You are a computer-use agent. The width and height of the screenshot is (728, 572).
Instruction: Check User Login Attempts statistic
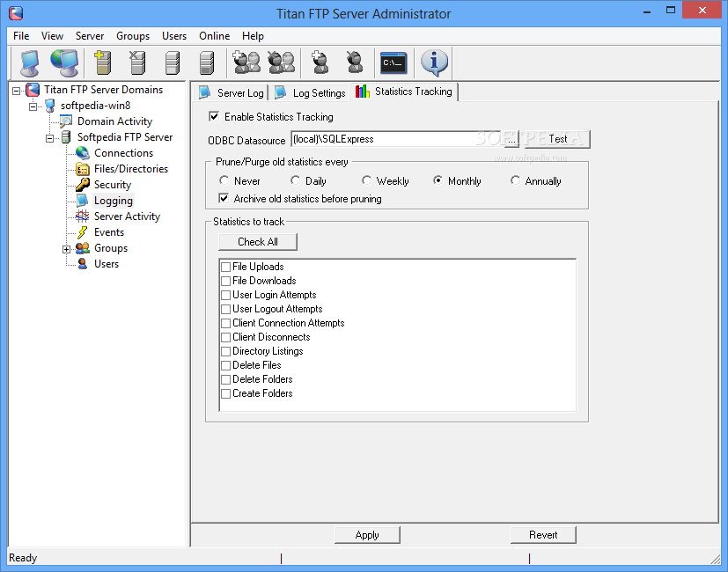(225, 295)
